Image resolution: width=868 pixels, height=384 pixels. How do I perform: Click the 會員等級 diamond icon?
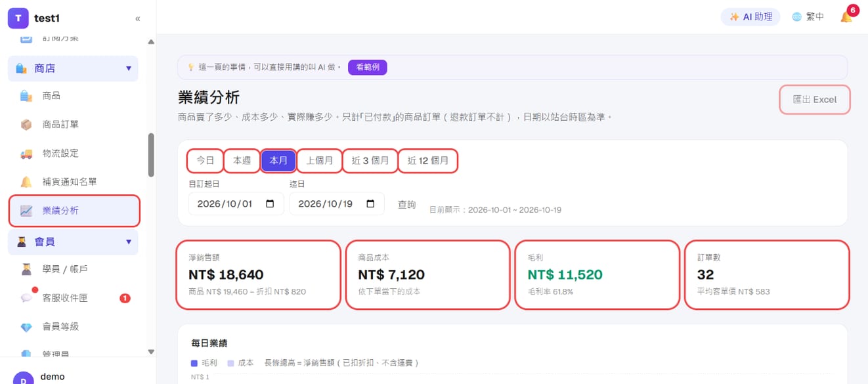point(26,327)
